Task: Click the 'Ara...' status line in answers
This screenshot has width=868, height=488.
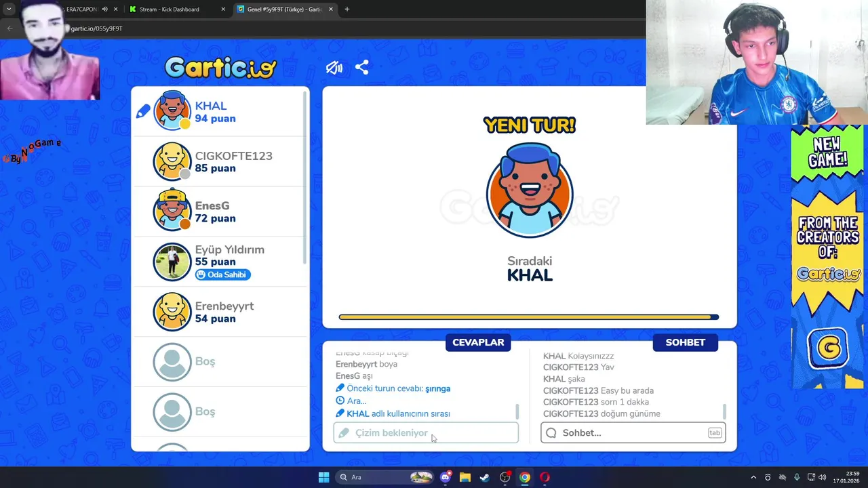Action: [351, 401]
